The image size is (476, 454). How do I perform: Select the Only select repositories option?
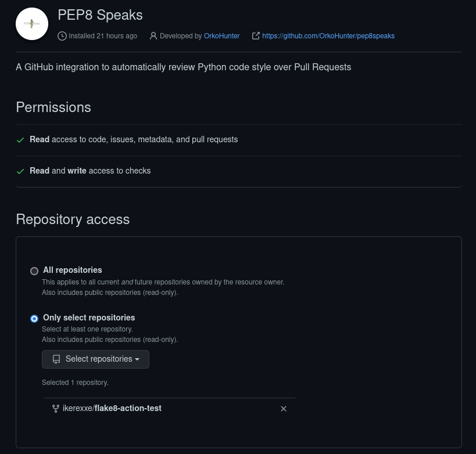[x=34, y=318]
